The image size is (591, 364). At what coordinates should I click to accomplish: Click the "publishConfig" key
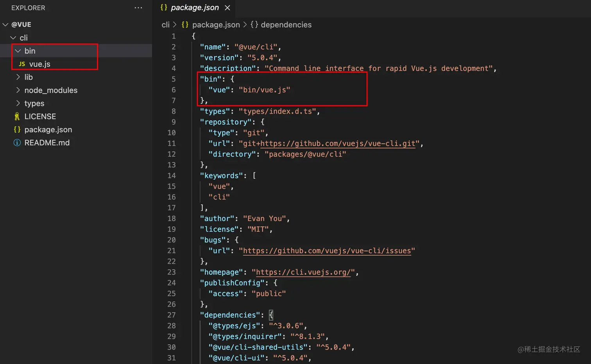tap(232, 283)
